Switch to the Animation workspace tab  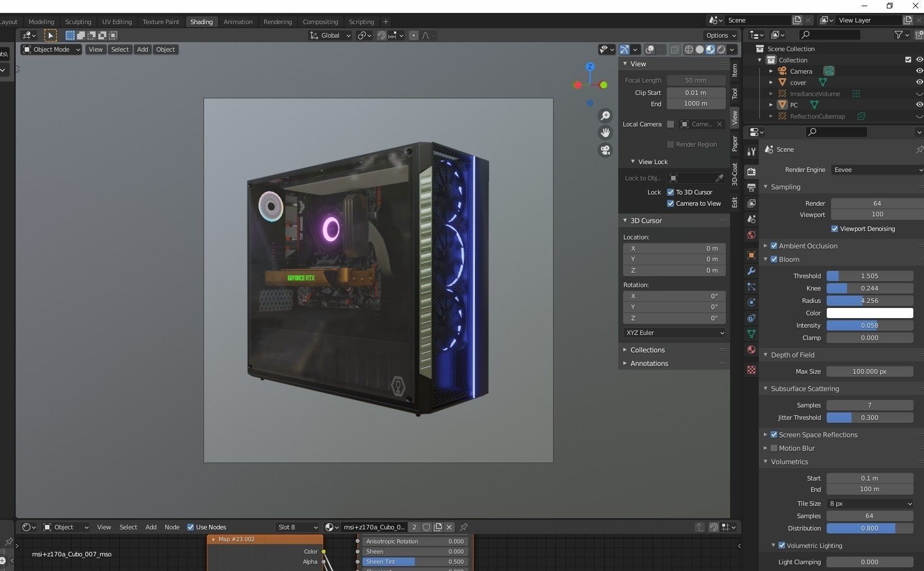(x=238, y=22)
